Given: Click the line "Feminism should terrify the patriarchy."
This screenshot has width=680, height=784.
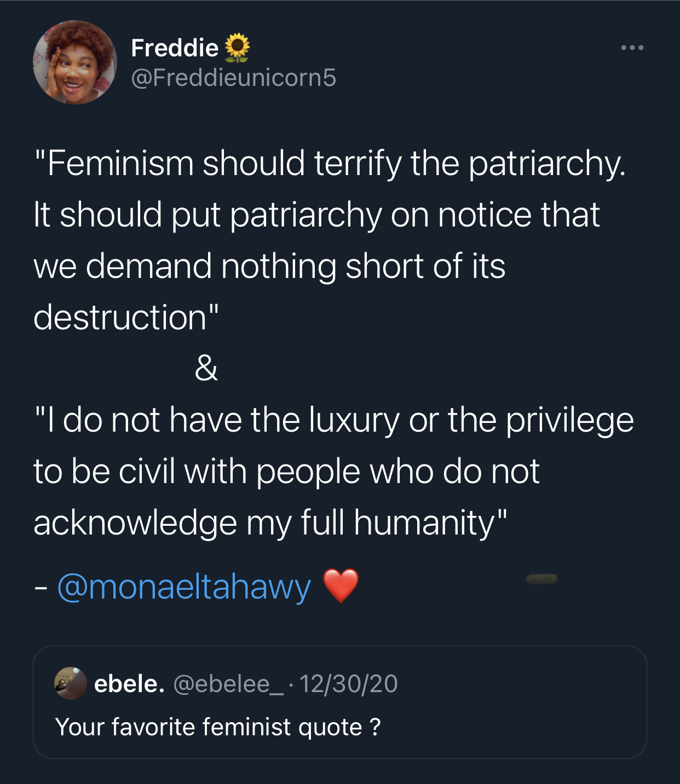Looking at the screenshot, I should [x=330, y=163].
